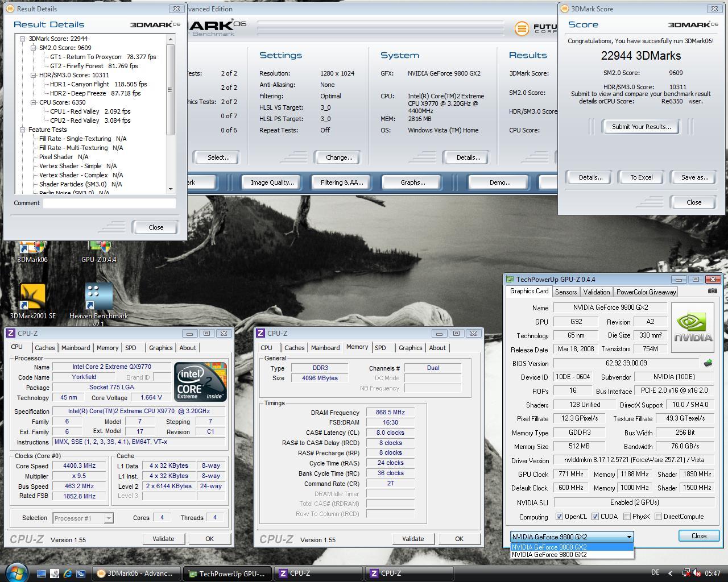Image resolution: width=728 pixels, height=582 pixels.
Task: Click the Comment input field
Action: pos(109,203)
